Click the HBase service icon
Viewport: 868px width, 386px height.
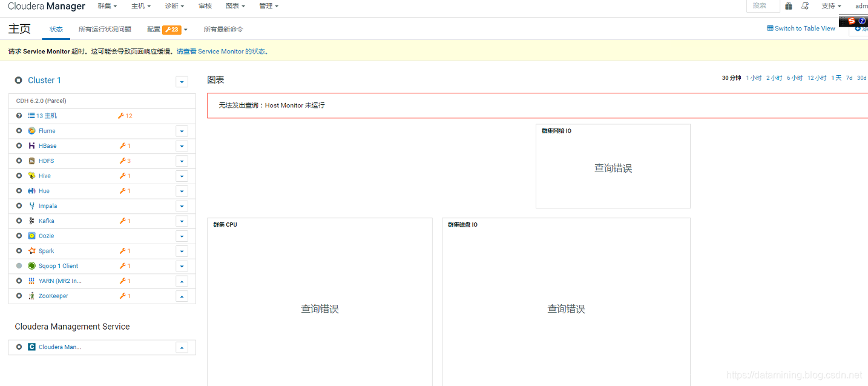click(x=31, y=146)
